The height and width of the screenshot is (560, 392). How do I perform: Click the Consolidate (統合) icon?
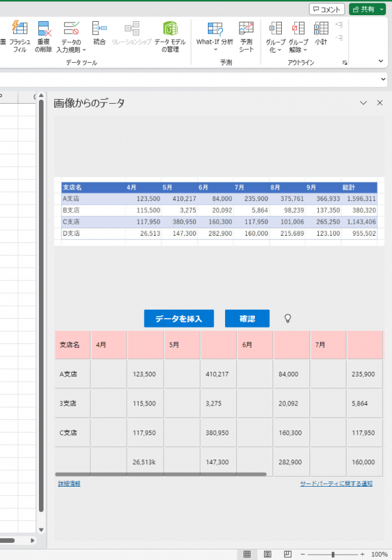pyautogui.click(x=99, y=28)
